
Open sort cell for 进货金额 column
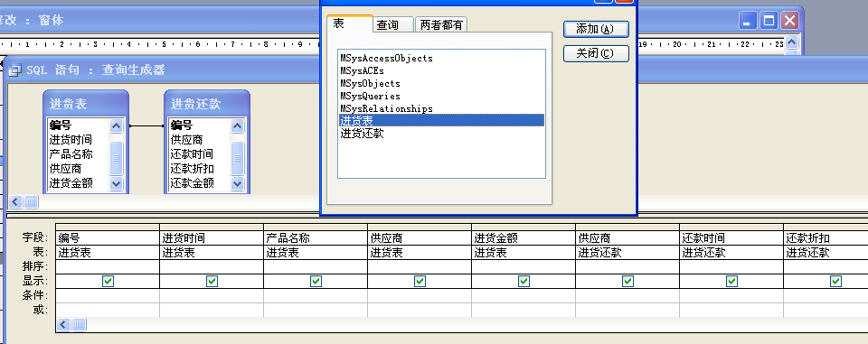pos(524,266)
